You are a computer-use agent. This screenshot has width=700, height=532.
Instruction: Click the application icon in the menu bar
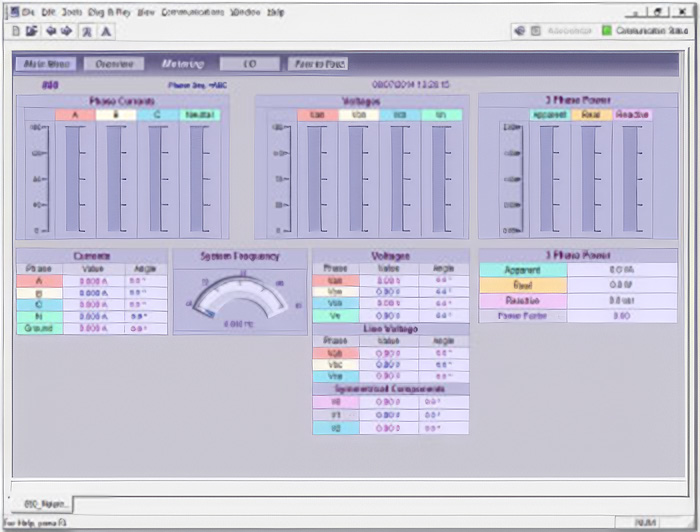(14, 12)
